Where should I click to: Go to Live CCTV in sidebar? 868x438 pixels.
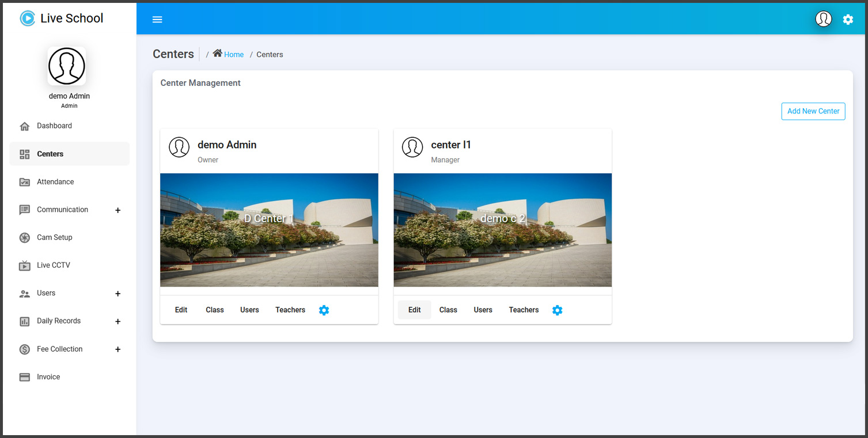pyautogui.click(x=53, y=265)
